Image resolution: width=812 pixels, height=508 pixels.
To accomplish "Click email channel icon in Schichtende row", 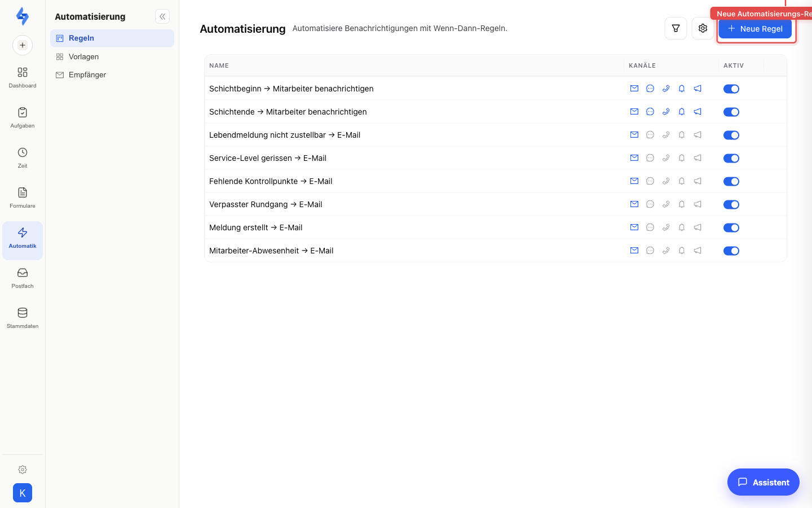I will 634,112.
